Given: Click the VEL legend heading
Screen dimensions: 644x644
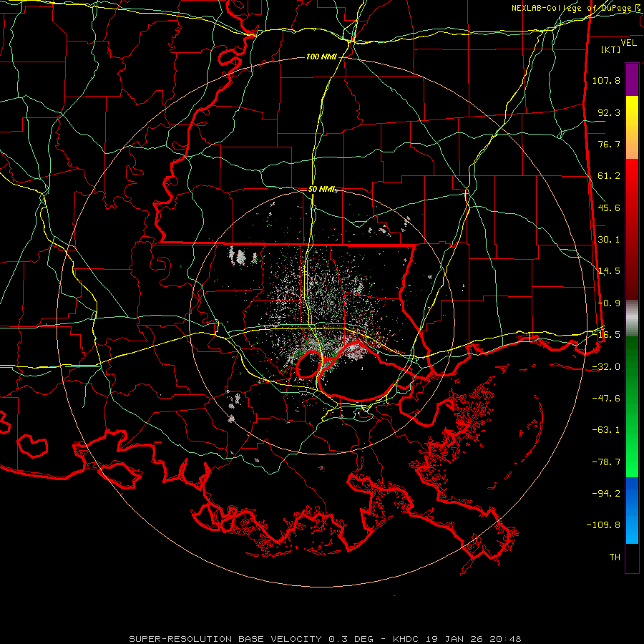Looking at the screenshot, I should point(629,43).
